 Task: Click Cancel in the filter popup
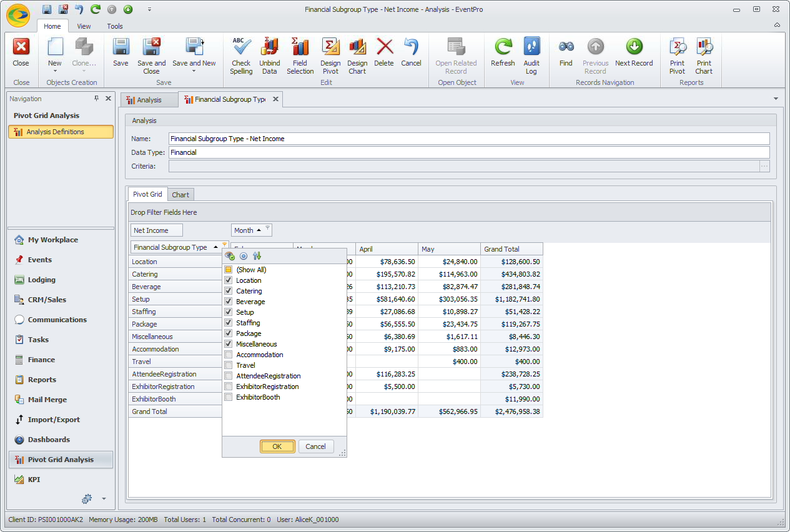[x=316, y=446]
